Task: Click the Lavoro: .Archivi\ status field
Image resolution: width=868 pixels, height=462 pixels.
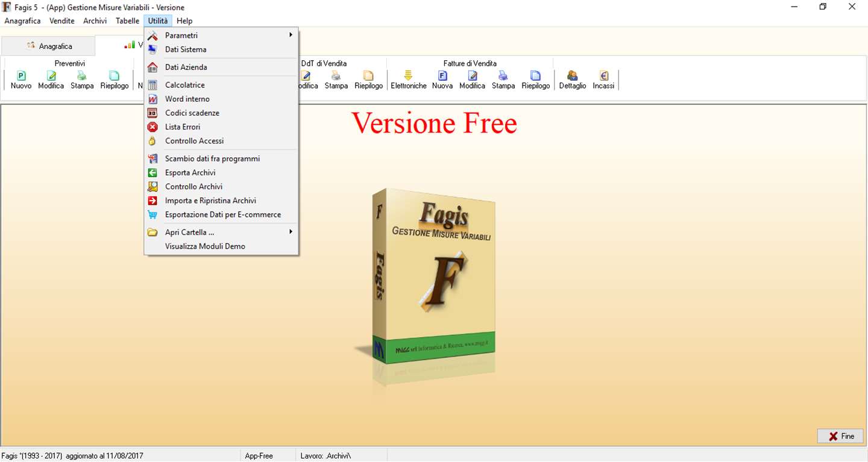Action: click(341, 456)
